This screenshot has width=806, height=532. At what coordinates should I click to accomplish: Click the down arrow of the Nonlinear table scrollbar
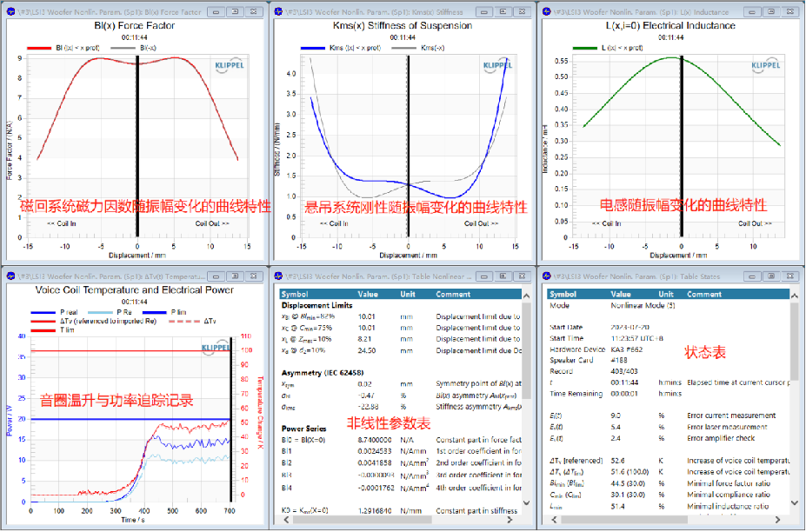[x=526, y=502]
